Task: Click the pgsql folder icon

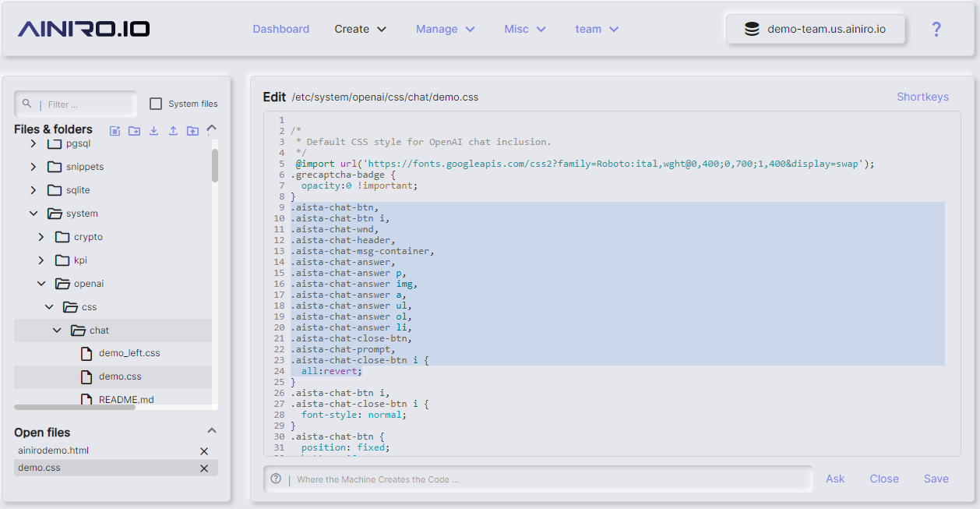Action: point(54,143)
